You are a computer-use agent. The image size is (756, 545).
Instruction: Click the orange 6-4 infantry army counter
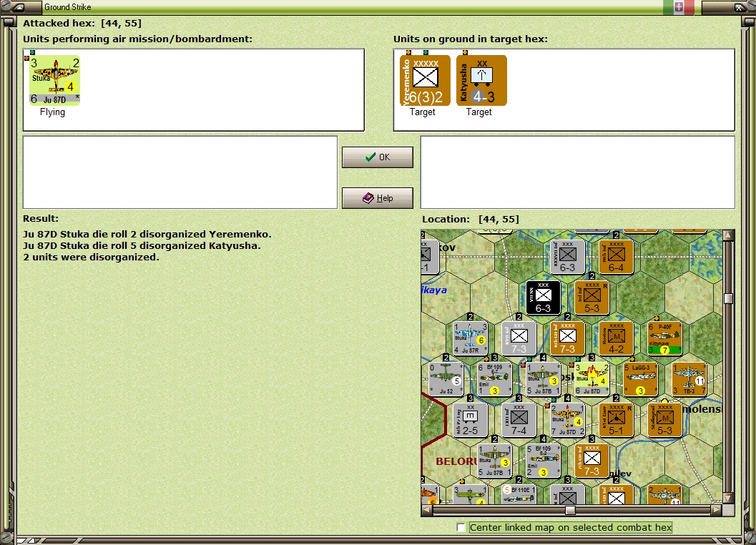click(x=616, y=257)
